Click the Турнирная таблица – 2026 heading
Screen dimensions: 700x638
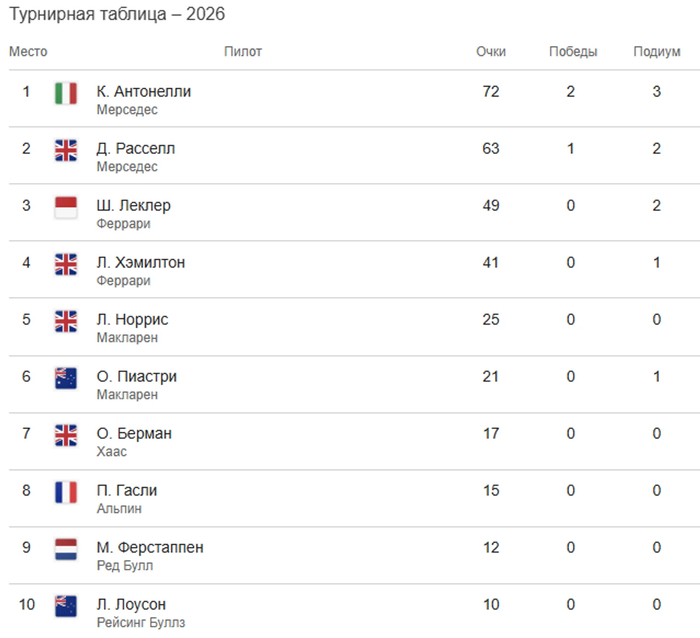pos(116,15)
